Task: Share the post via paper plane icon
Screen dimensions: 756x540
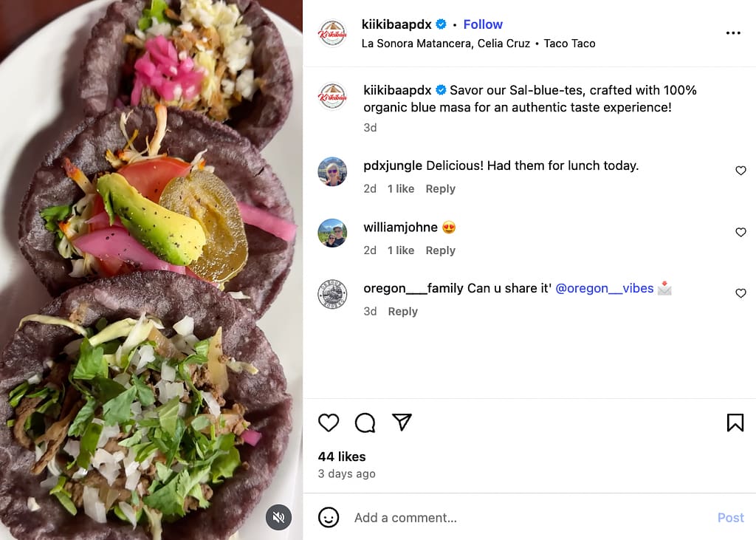Action: pyautogui.click(x=402, y=422)
